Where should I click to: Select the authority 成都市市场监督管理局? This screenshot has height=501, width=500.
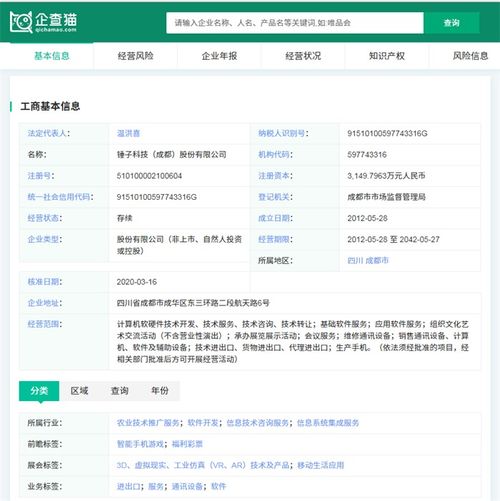(x=386, y=197)
